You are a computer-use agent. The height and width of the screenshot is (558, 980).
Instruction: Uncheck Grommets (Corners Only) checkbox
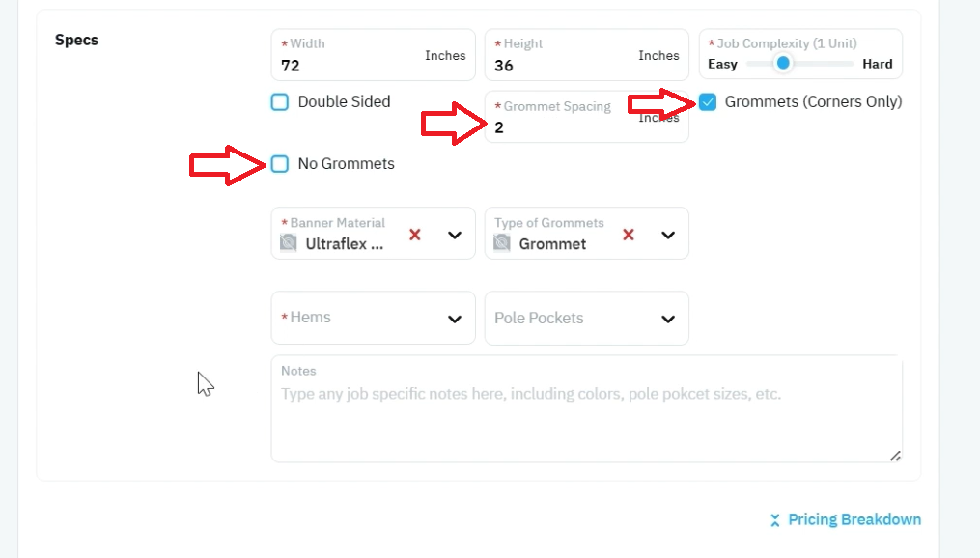pyautogui.click(x=708, y=102)
